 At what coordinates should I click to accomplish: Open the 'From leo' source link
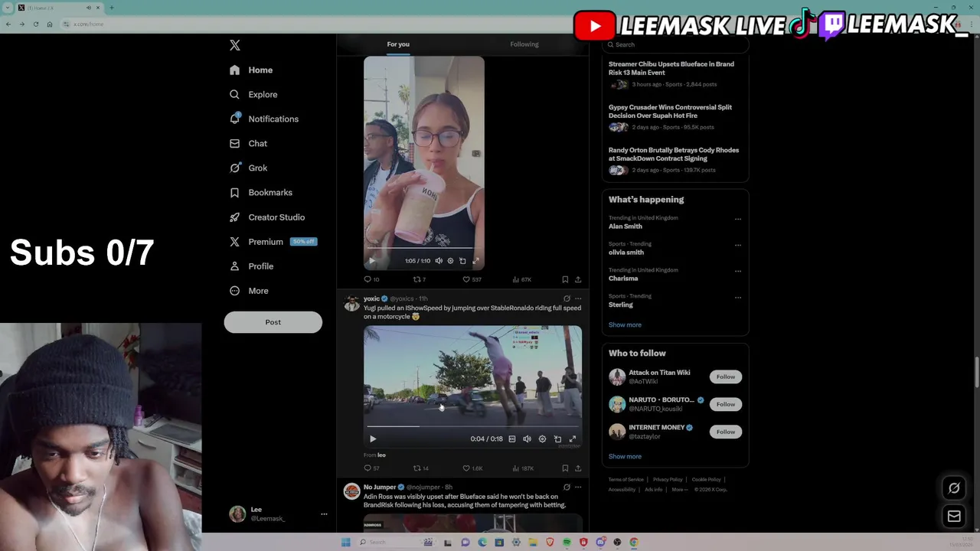(374, 455)
